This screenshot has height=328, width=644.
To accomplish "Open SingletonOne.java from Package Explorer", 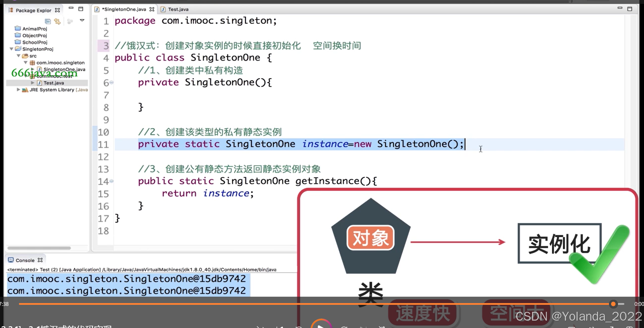I will tap(64, 69).
